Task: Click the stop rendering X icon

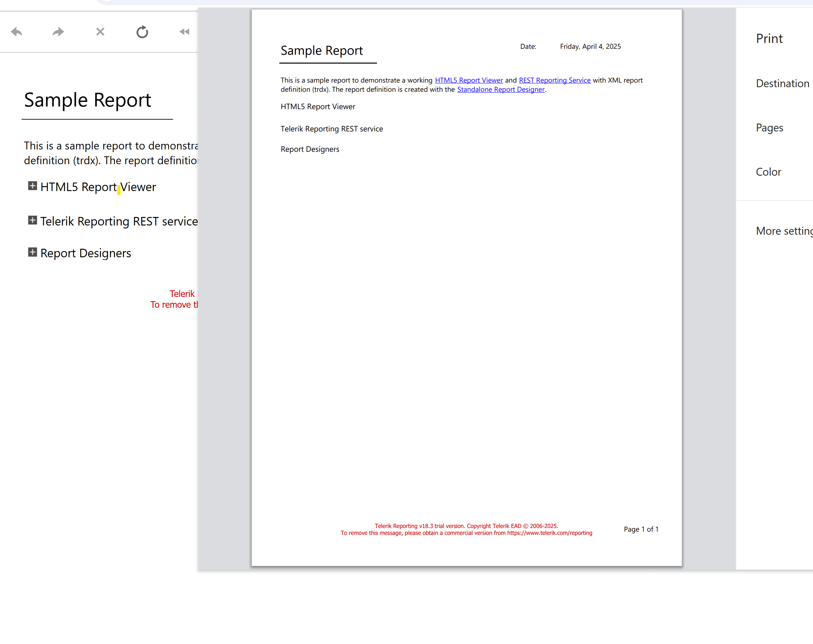Action: click(x=100, y=32)
